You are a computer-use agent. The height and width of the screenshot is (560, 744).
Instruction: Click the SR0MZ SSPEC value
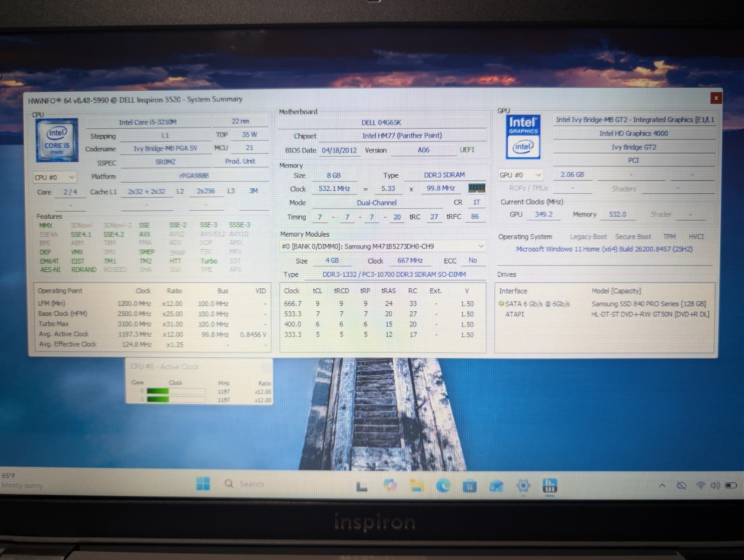166,162
